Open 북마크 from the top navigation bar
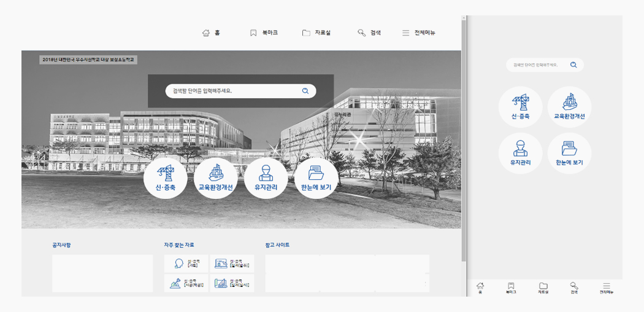This screenshot has width=644, height=312. 264,33
